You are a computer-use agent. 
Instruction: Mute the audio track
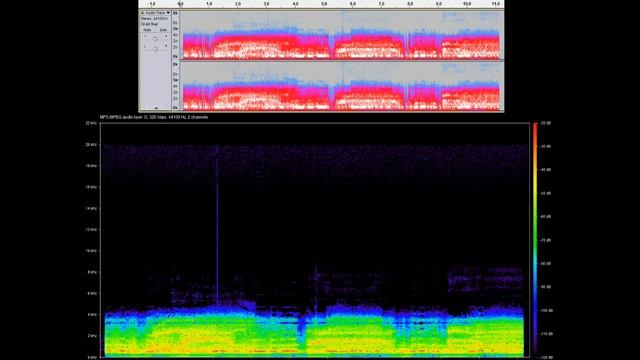(147, 30)
